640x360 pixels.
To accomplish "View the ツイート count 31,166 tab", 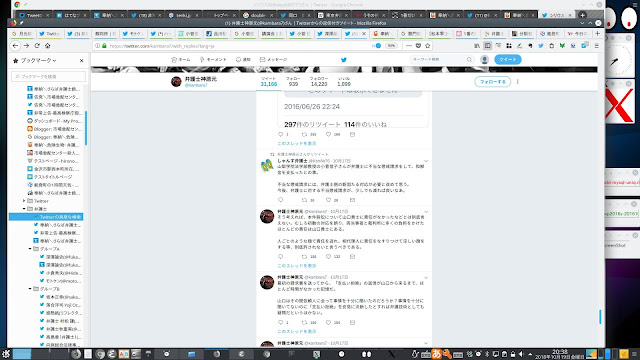I will 269,82.
